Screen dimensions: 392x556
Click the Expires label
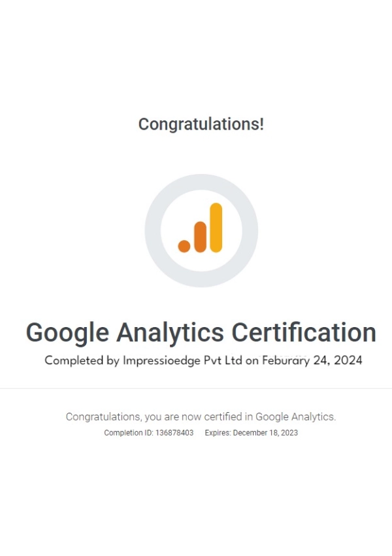[218, 433]
